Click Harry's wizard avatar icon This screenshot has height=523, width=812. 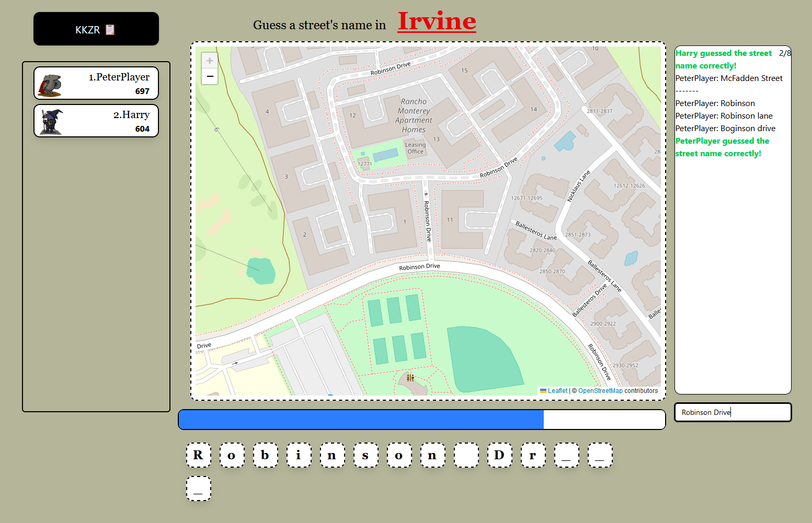click(51, 122)
